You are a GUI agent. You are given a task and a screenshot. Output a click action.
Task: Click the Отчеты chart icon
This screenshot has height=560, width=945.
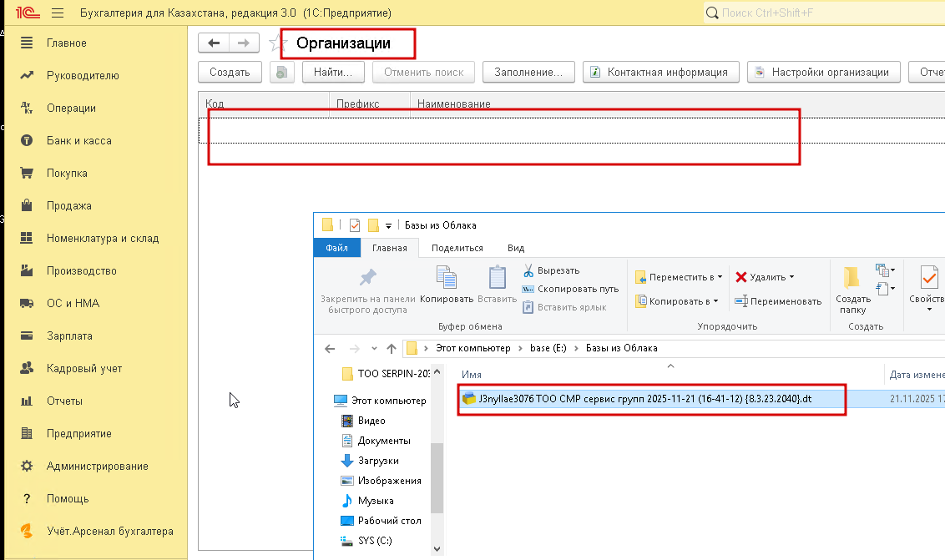(x=27, y=401)
